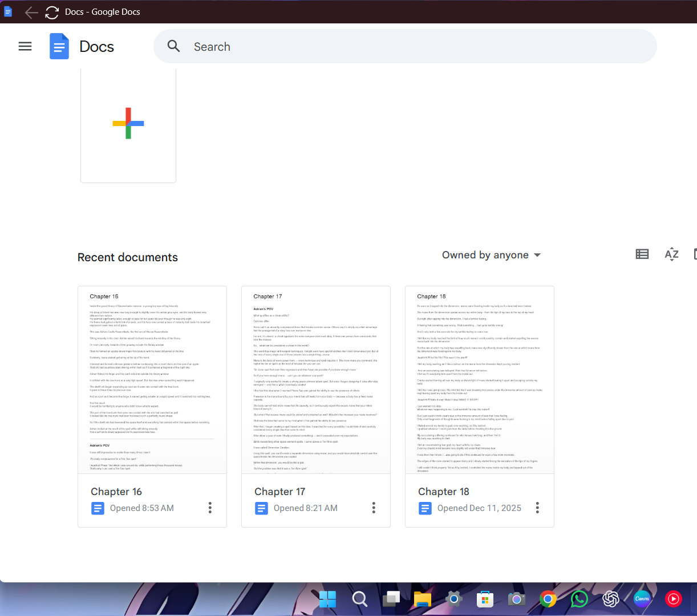Click the Docs home logo icon
Viewport: 697px width, 616px height.
(x=59, y=47)
